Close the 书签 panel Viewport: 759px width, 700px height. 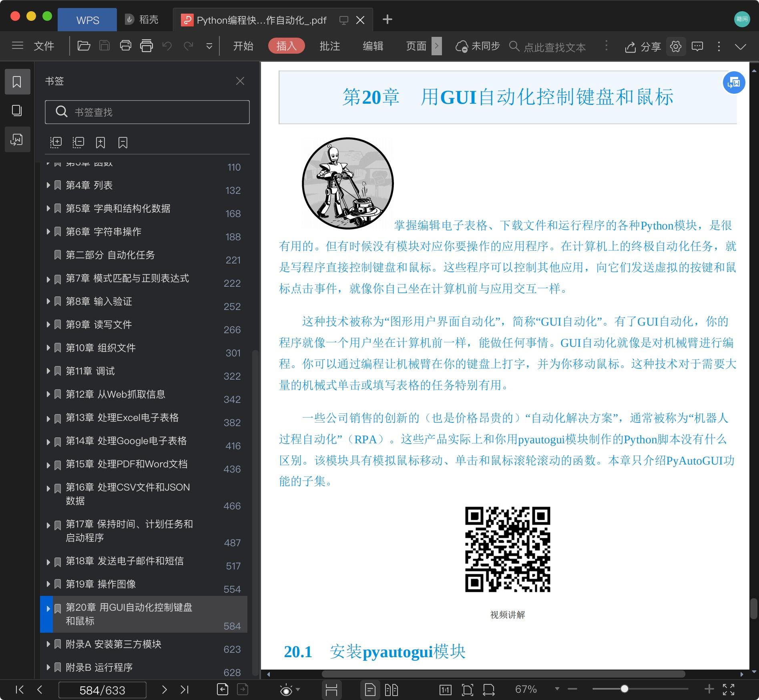[240, 81]
